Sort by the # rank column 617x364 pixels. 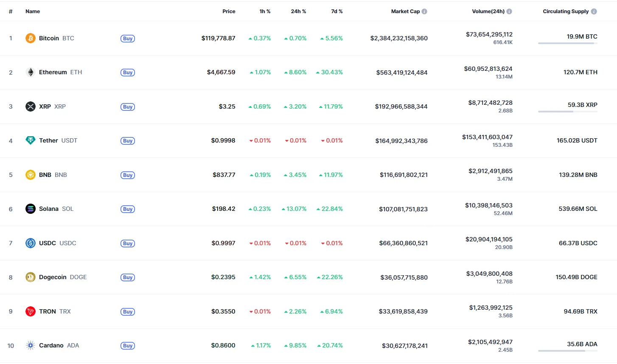pos(11,11)
